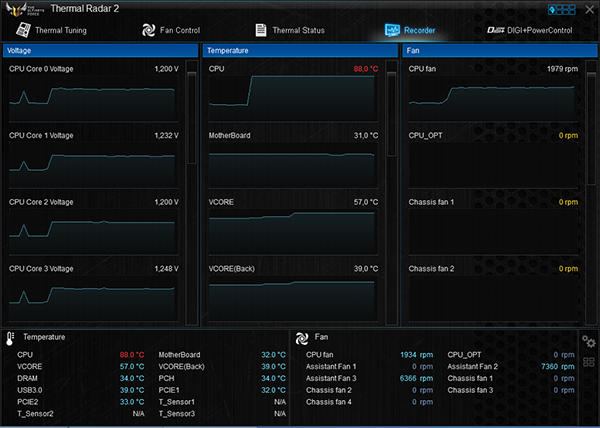Click the TUF logo in title bar

coord(24,9)
